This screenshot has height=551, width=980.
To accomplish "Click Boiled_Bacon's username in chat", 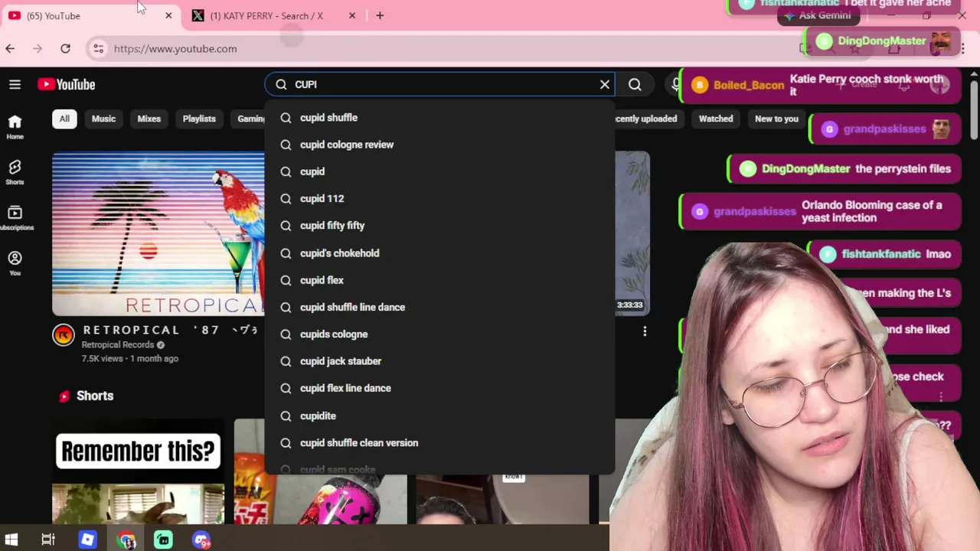I will (748, 85).
